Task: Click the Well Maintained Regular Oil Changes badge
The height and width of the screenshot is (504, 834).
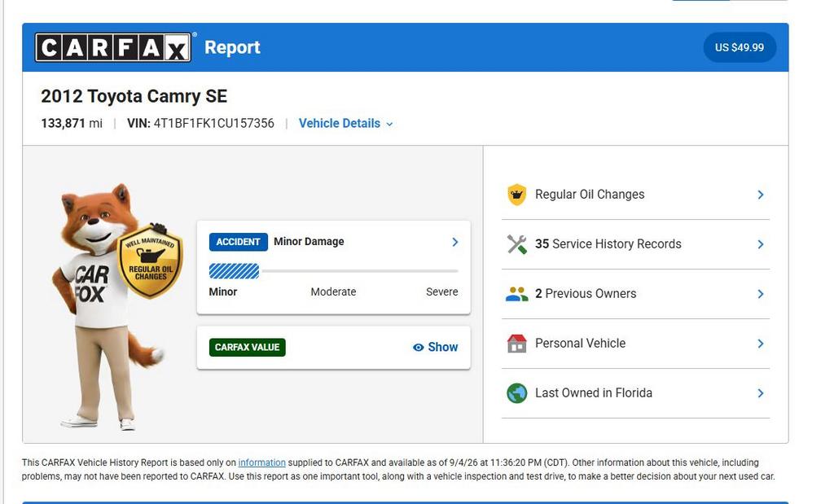Action: pyautogui.click(x=151, y=261)
